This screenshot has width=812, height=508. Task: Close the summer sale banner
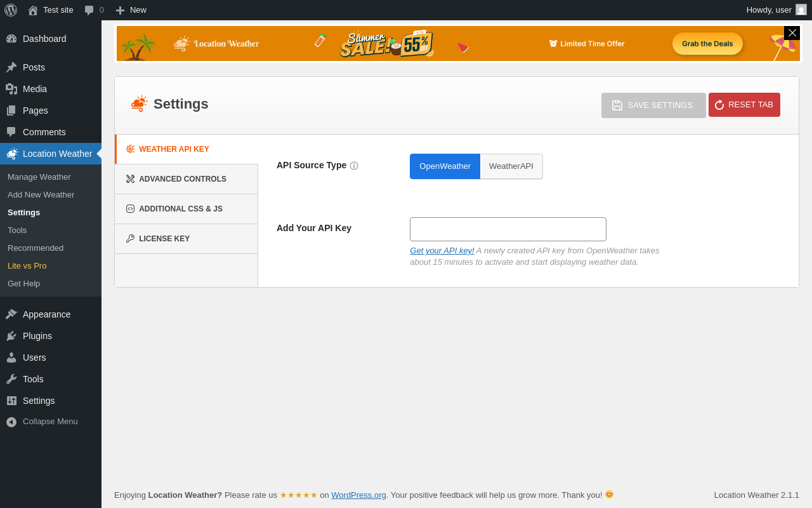pyautogui.click(x=792, y=33)
